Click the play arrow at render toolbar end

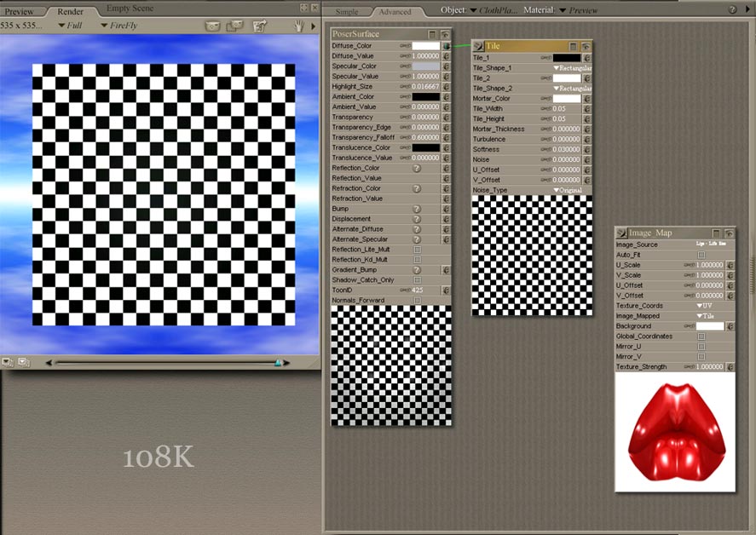point(314,26)
